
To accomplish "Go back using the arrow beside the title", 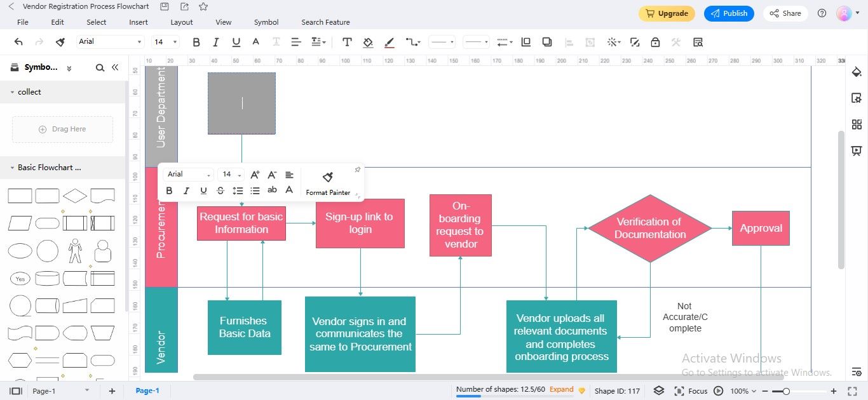I will pos(11,6).
